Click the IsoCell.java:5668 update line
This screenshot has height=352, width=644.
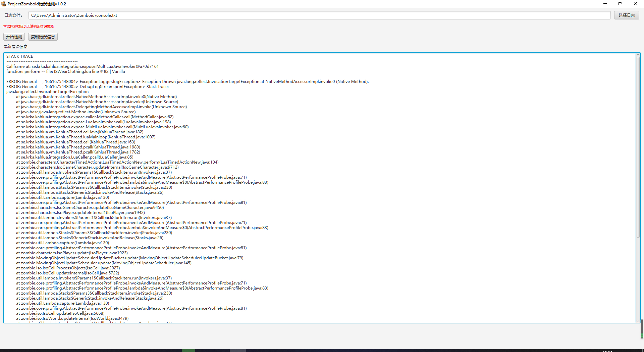pyautogui.click(x=60, y=313)
